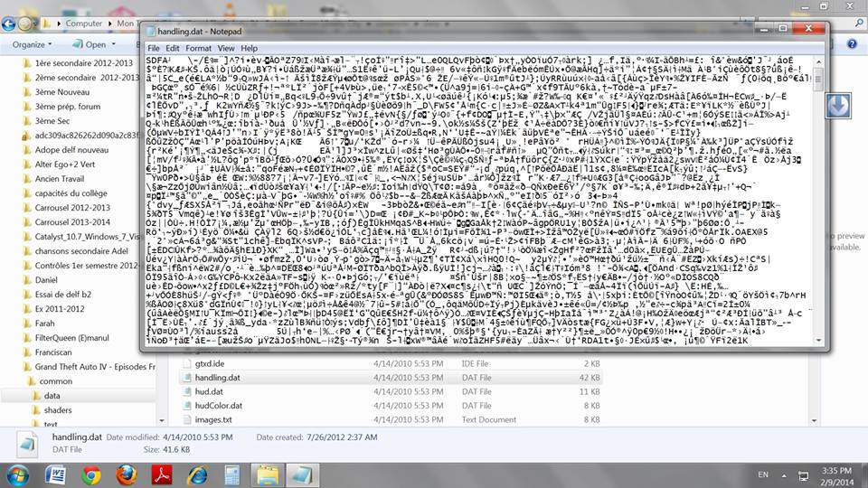Select the images.txt file
The image size is (868, 488).
pyautogui.click(x=213, y=419)
